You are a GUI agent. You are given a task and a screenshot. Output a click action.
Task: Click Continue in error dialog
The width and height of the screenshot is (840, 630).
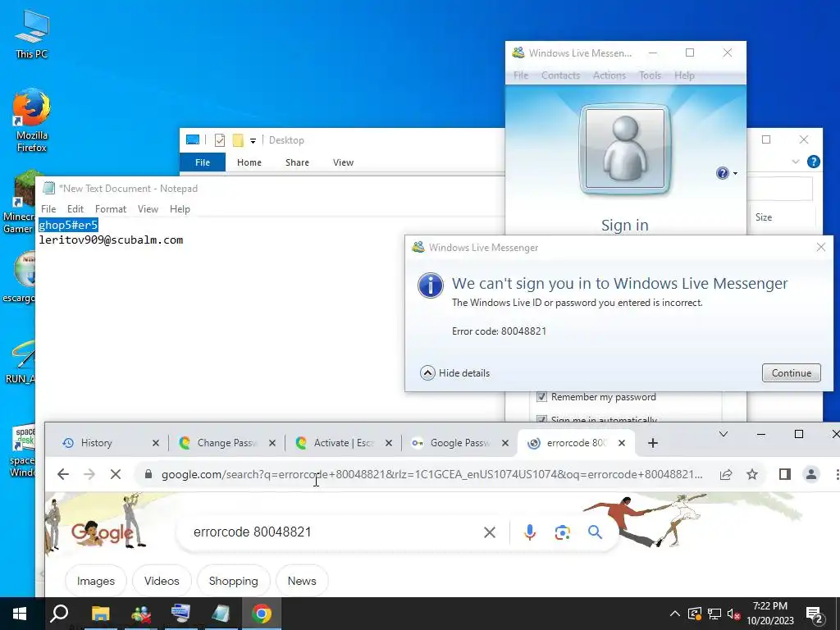click(792, 373)
